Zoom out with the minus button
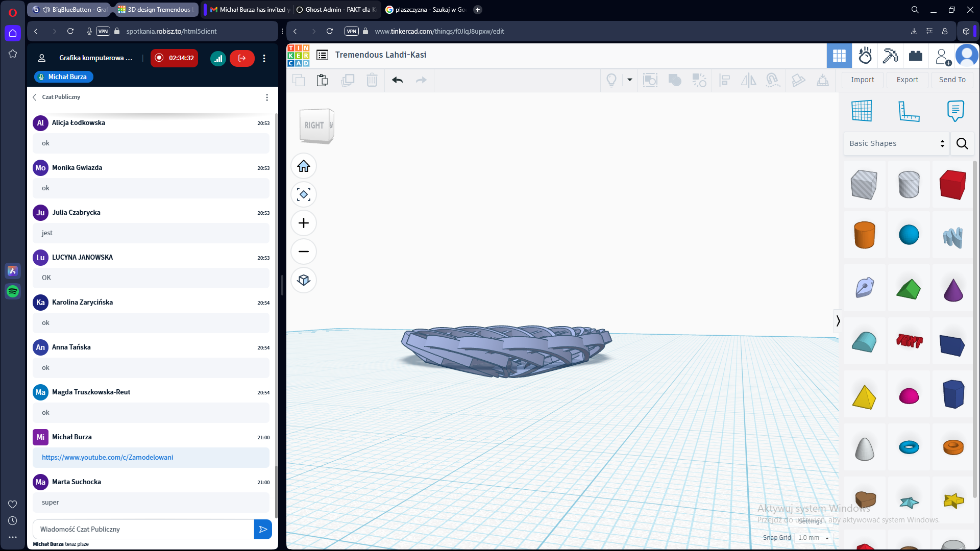Screen dimensions: 980x551 coord(304,252)
